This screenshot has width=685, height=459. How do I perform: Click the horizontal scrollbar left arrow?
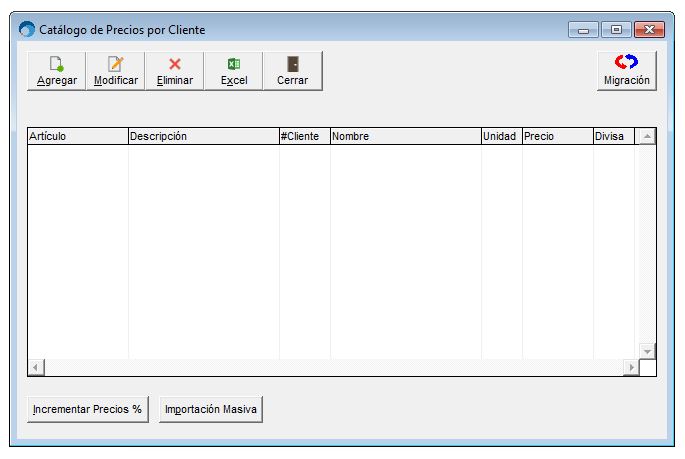pyautogui.click(x=36, y=367)
